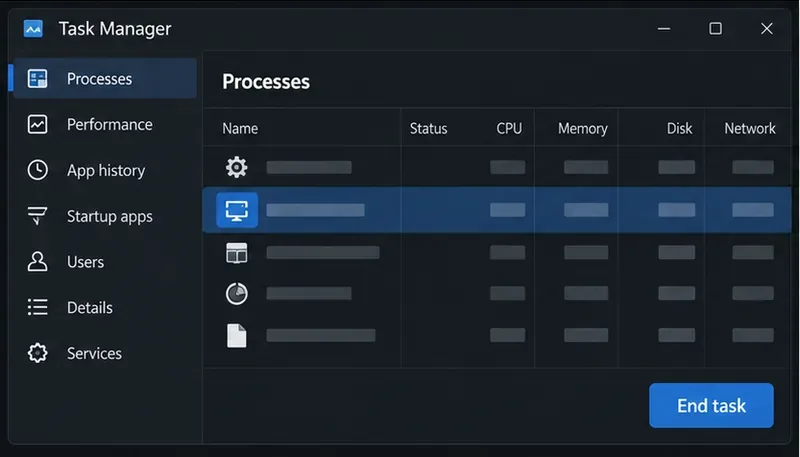Switch to the Users tab

(x=85, y=262)
